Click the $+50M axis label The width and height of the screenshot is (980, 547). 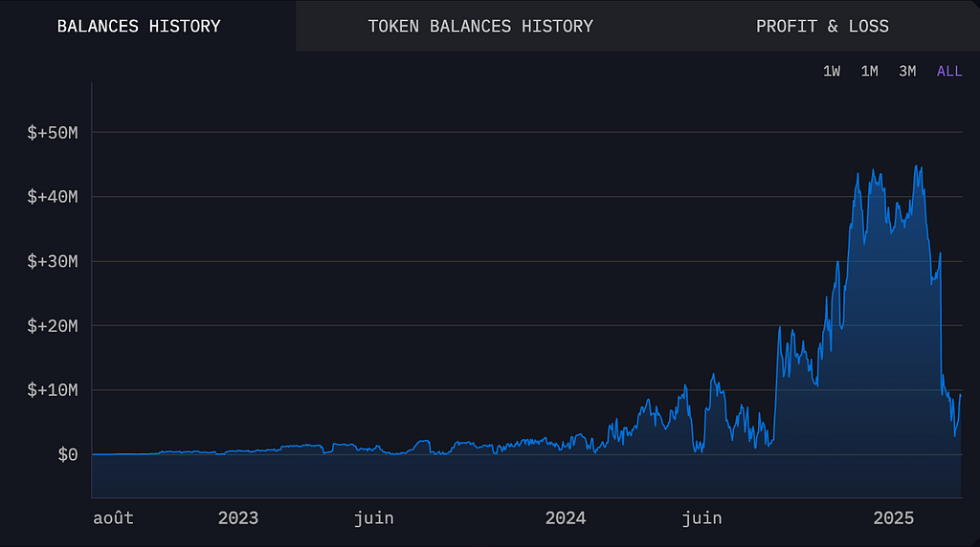(53, 132)
